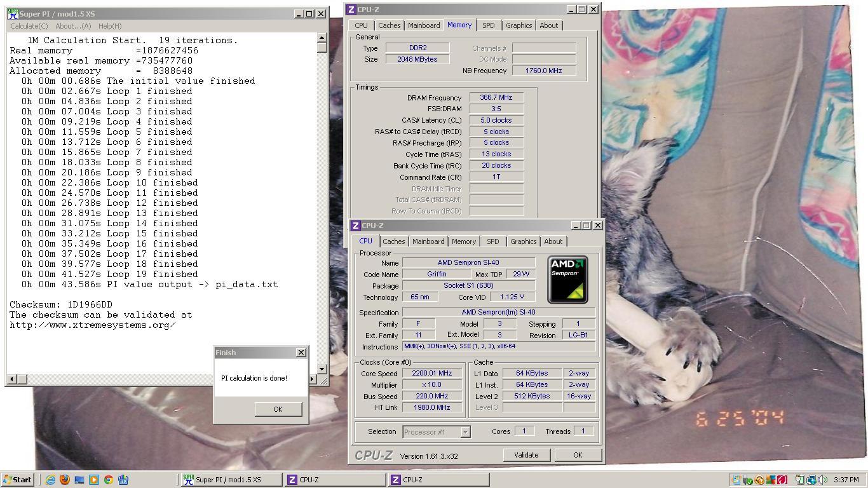Viewport: 868px width, 488px height.
Task: Click the Core Speed 2200.01 MHz value
Action: (432, 374)
